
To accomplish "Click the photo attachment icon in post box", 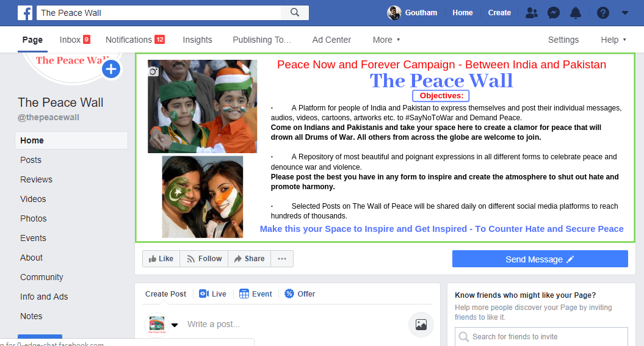I will point(421,325).
